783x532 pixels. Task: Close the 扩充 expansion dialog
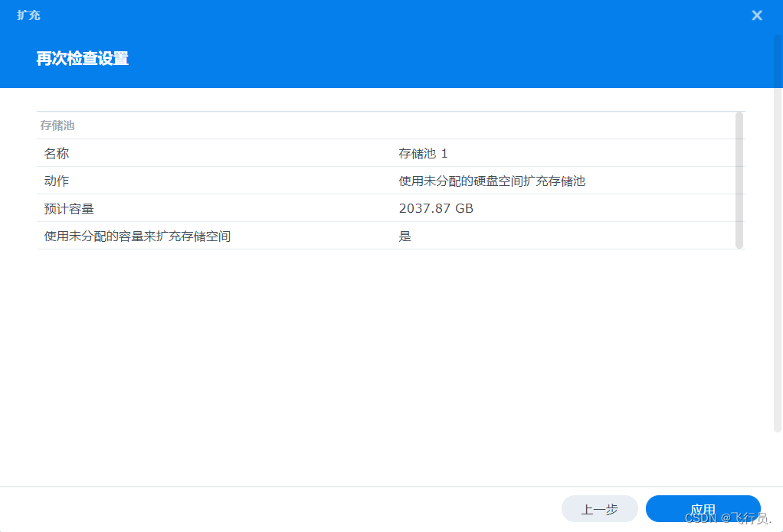(x=756, y=15)
